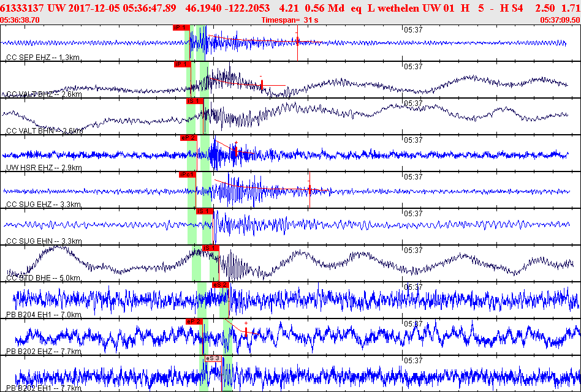Select the iS 1 pick flag on CC SUG EHN
The image size is (581, 392).
(205, 211)
